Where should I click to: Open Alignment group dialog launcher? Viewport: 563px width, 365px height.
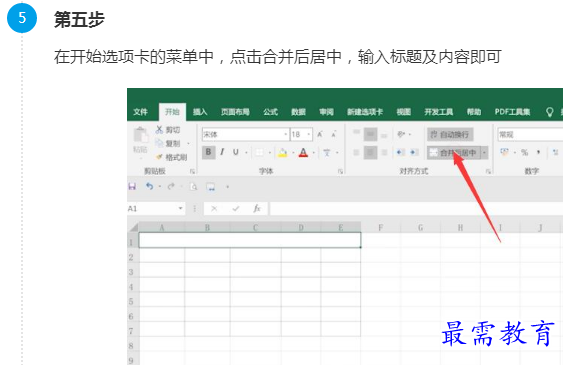pos(488,172)
